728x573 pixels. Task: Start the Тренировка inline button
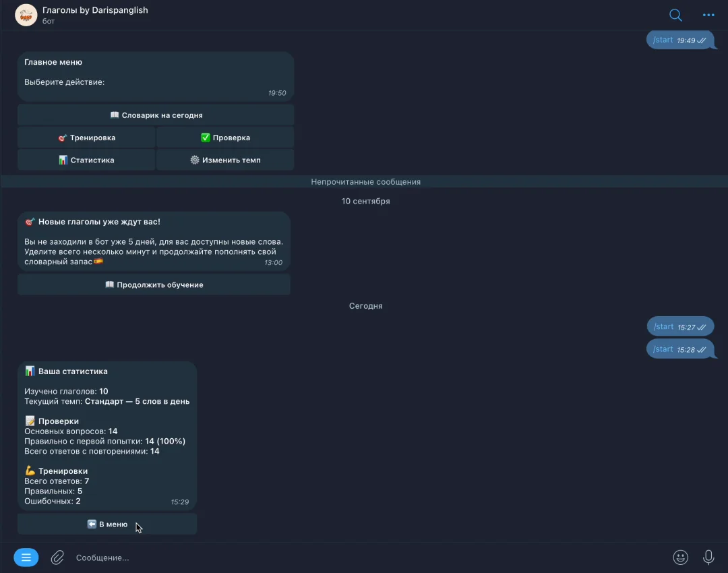pos(86,138)
